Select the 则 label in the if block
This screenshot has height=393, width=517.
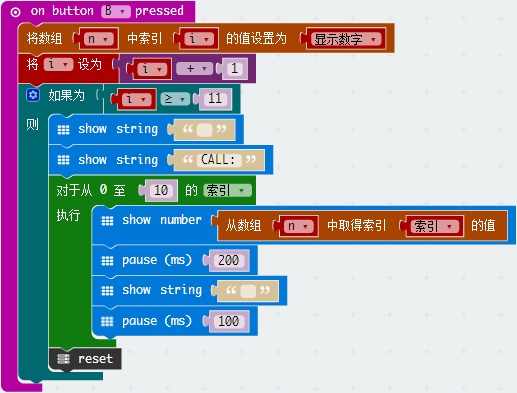coord(32,125)
